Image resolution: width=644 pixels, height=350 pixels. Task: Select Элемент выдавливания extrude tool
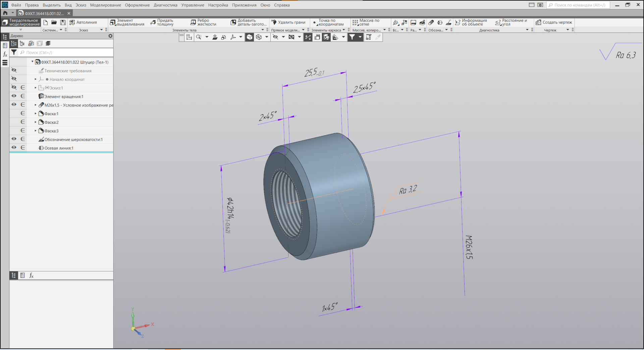127,22
